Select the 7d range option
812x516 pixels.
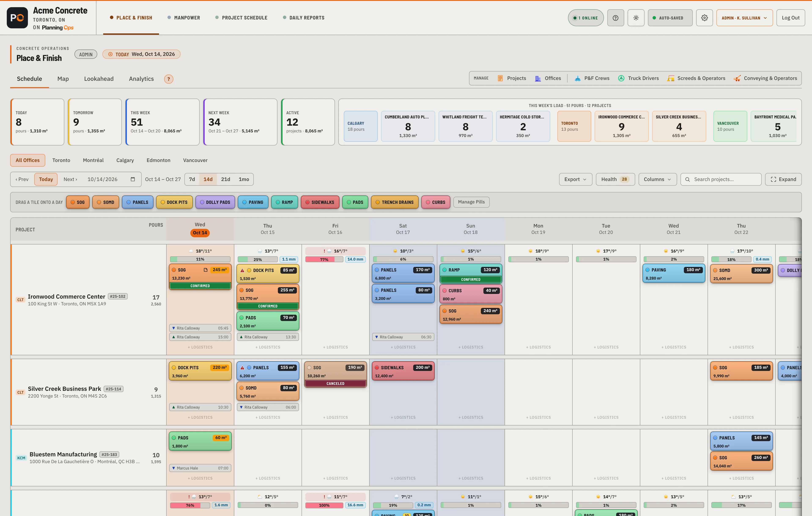click(192, 179)
